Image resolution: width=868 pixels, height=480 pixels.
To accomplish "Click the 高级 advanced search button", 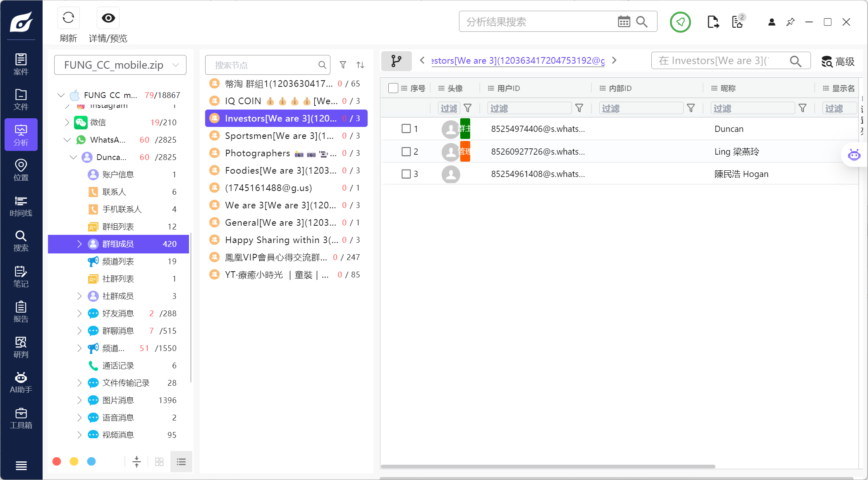I will pos(838,62).
